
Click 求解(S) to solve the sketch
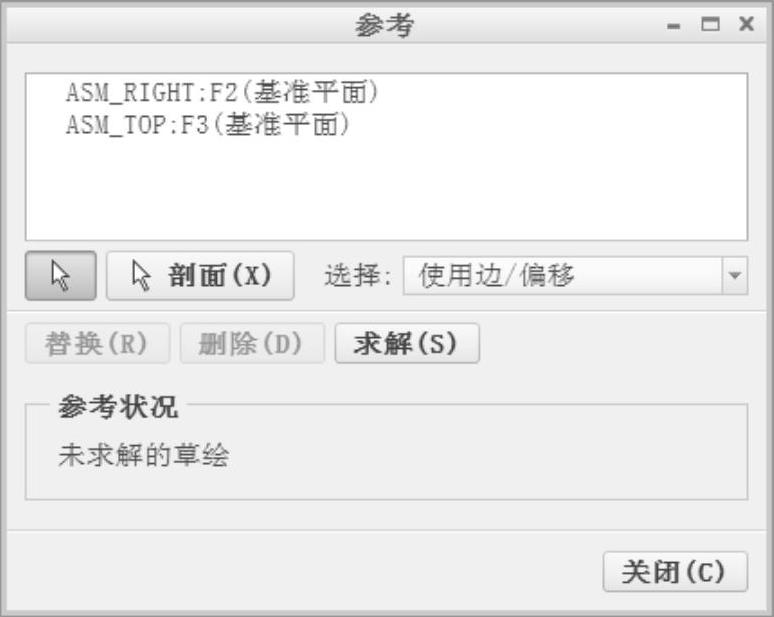[407, 344]
